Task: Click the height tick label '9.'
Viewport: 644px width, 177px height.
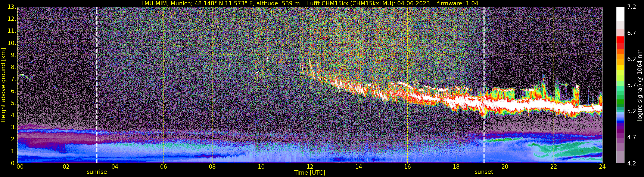Action: point(13,55)
